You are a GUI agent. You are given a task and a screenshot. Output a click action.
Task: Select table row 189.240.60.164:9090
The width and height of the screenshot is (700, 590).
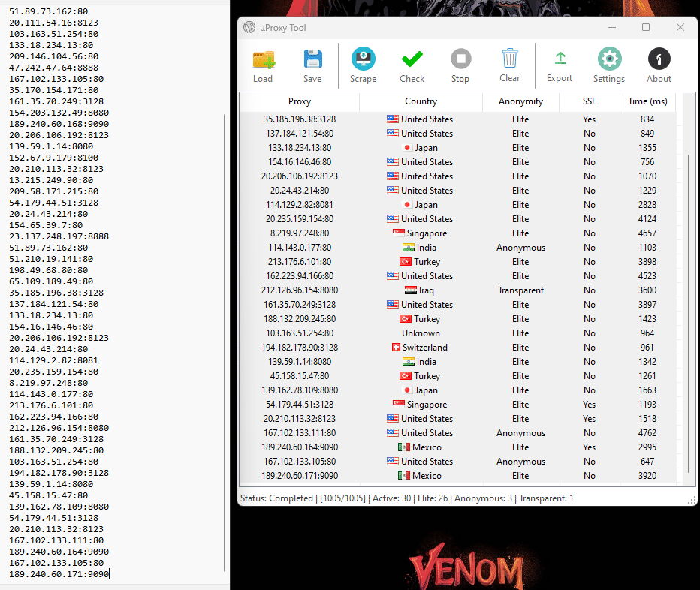(x=458, y=447)
